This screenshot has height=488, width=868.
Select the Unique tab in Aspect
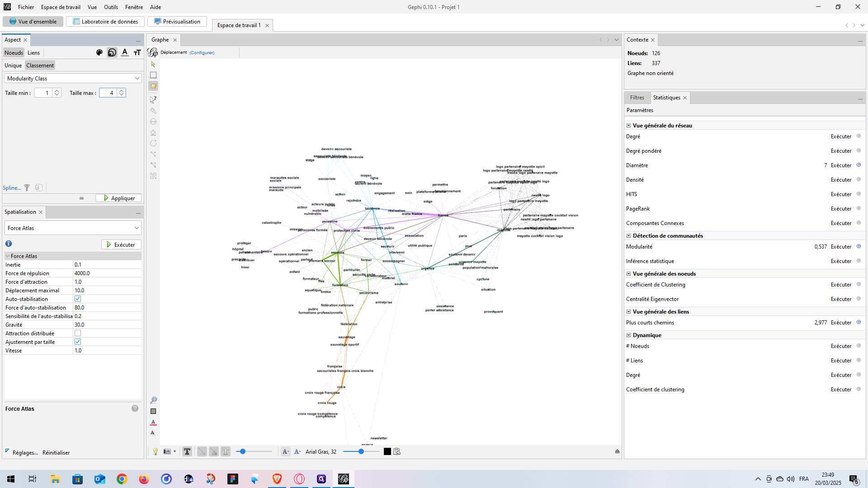13,65
